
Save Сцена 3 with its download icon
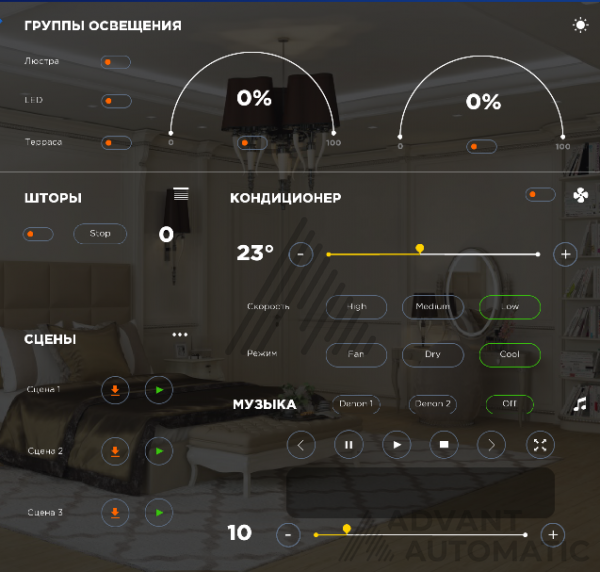click(115, 513)
